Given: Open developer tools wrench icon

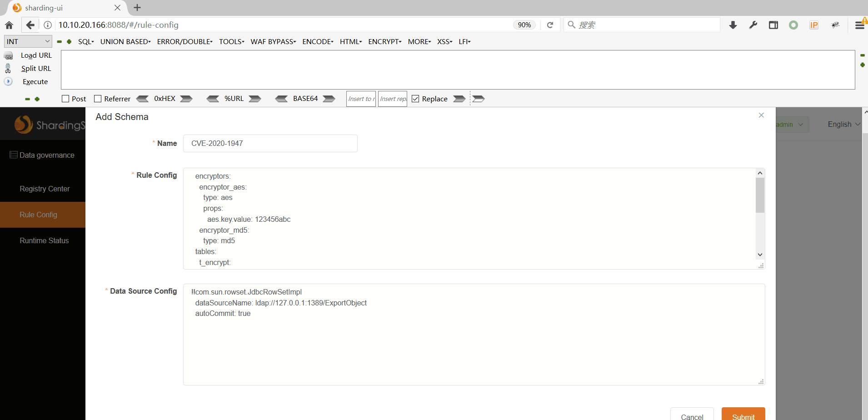Looking at the screenshot, I should (x=753, y=25).
